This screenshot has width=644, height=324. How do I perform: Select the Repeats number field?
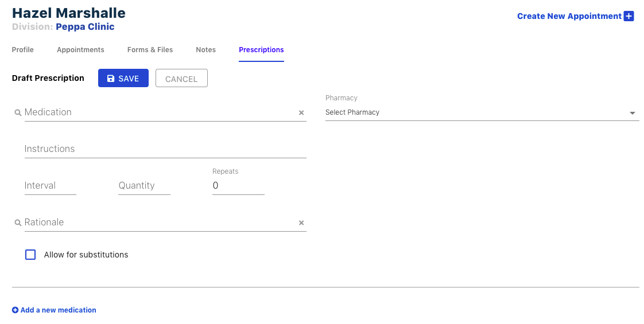238,186
